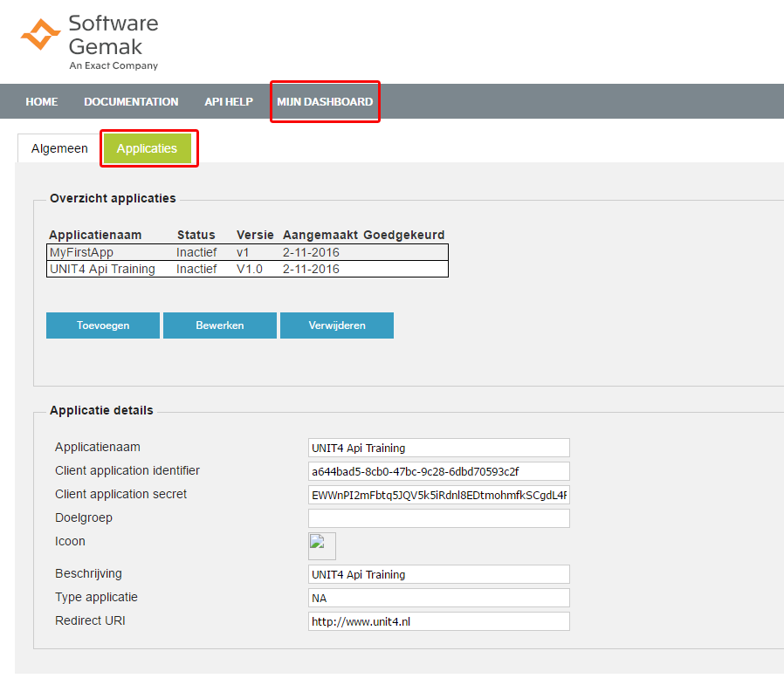Switch to the Algemeen tab

click(59, 148)
